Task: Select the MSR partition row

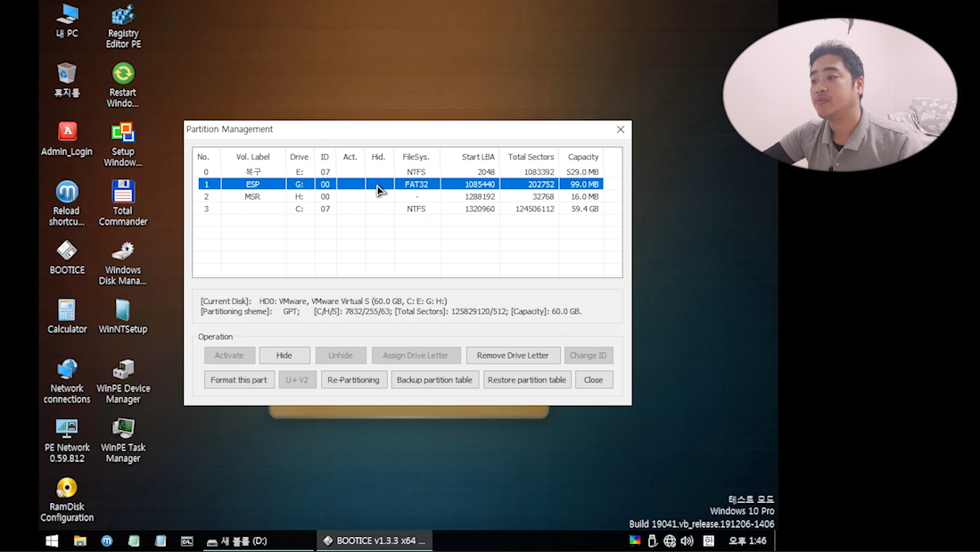Action: tap(400, 196)
